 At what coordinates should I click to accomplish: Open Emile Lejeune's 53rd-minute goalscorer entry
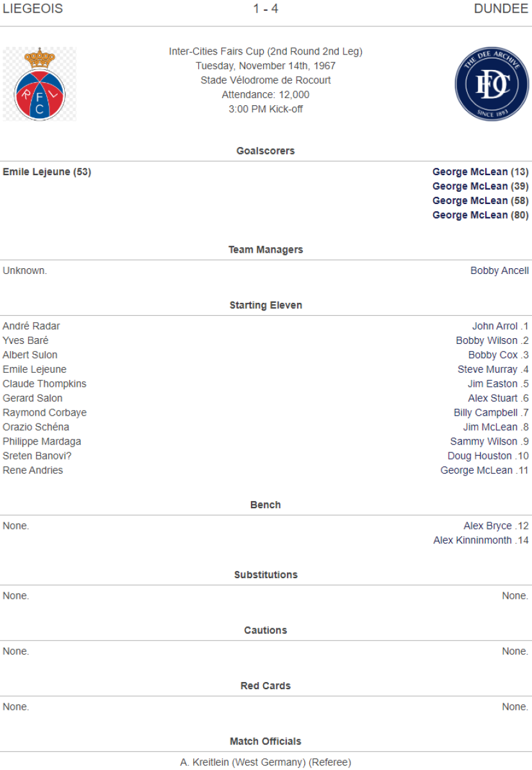click(x=47, y=172)
